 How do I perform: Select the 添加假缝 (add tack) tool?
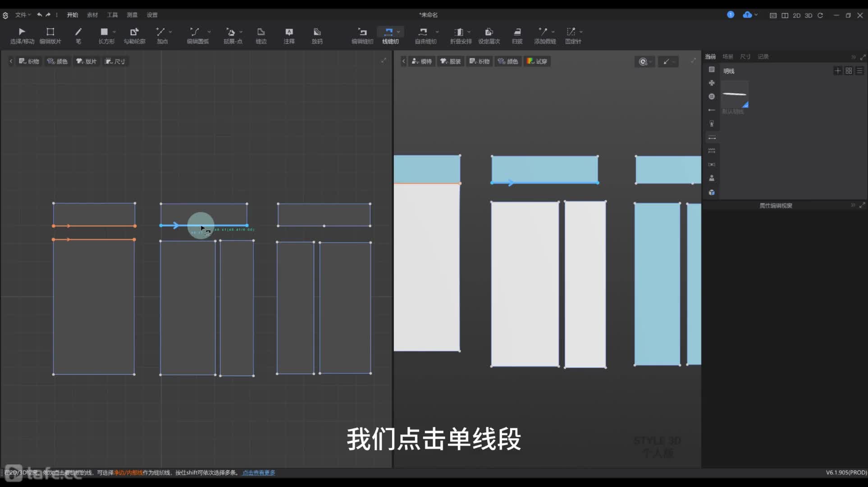tap(544, 36)
